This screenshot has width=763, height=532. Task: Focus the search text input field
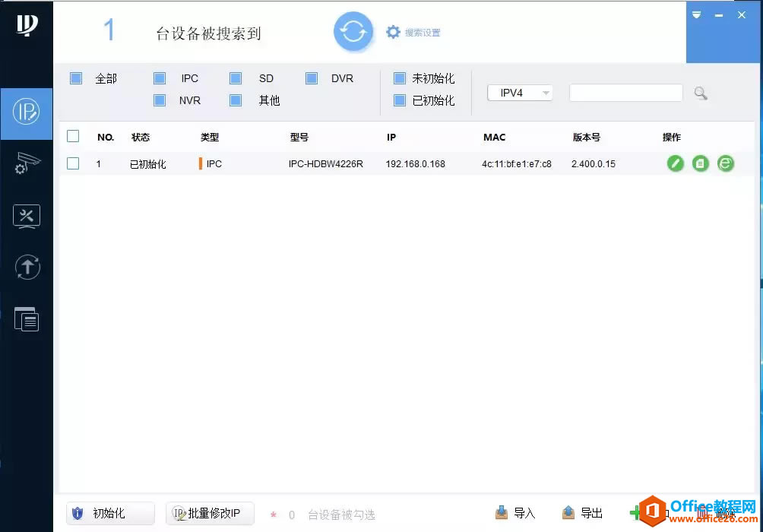625,93
